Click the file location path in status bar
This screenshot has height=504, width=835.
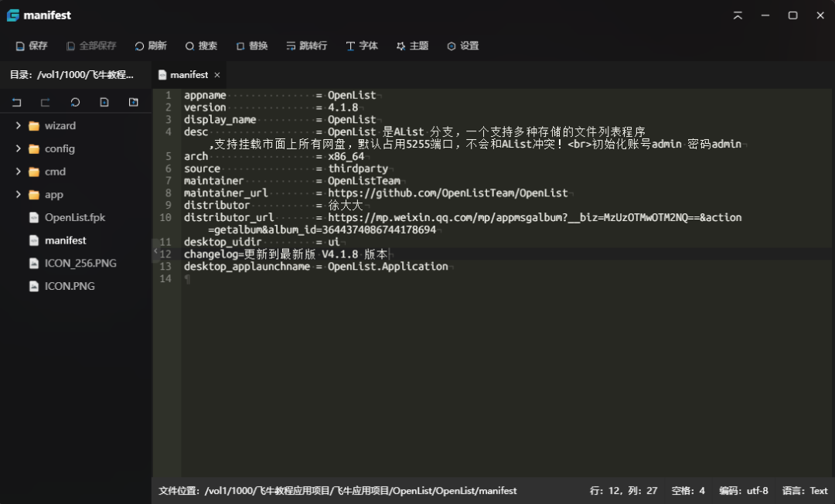(338, 491)
